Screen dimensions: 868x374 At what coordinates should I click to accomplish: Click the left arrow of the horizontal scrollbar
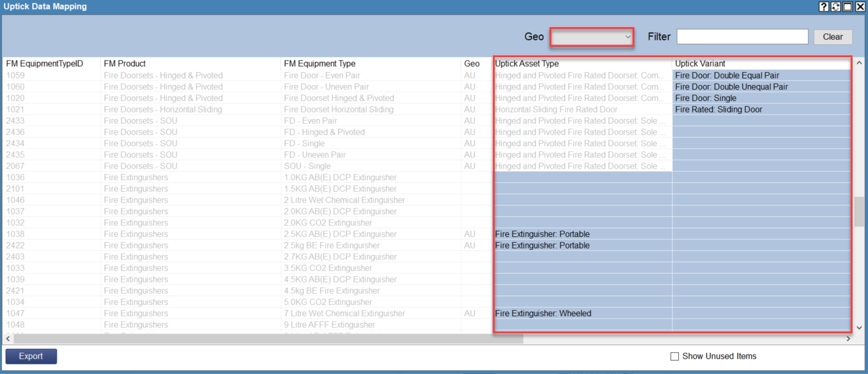click(6, 338)
